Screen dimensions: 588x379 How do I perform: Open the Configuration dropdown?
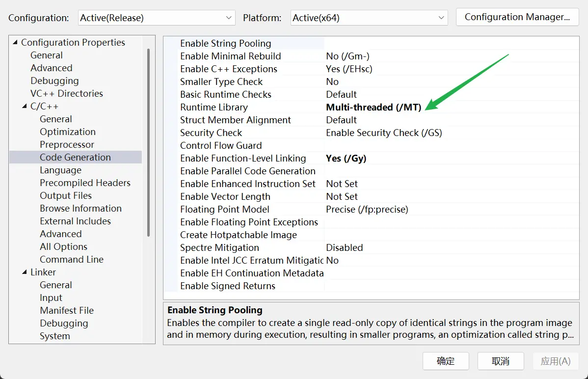pos(157,18)
